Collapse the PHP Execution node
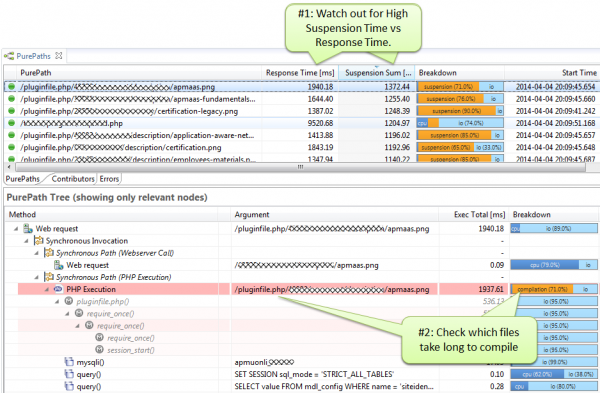Image resolution: width=600 pixels, height=393 pixels. pyautogui.click(x=47, y=290)
